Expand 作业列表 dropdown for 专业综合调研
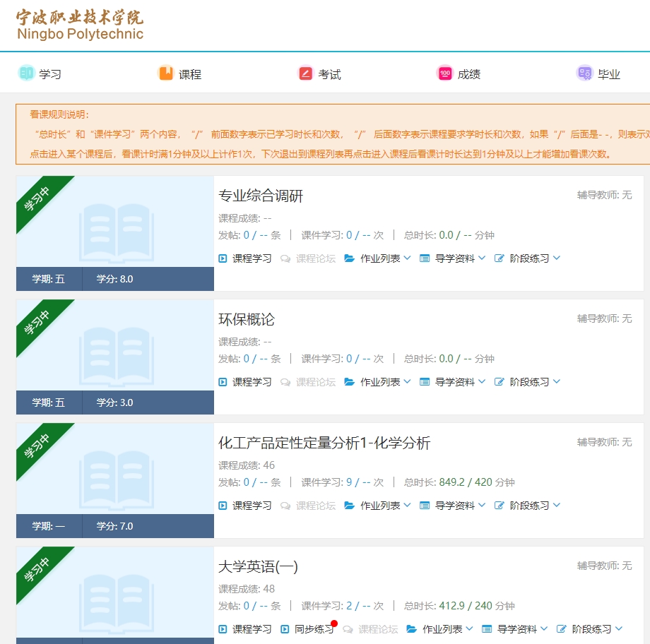The image size is (650, 644). pos(407,258)
